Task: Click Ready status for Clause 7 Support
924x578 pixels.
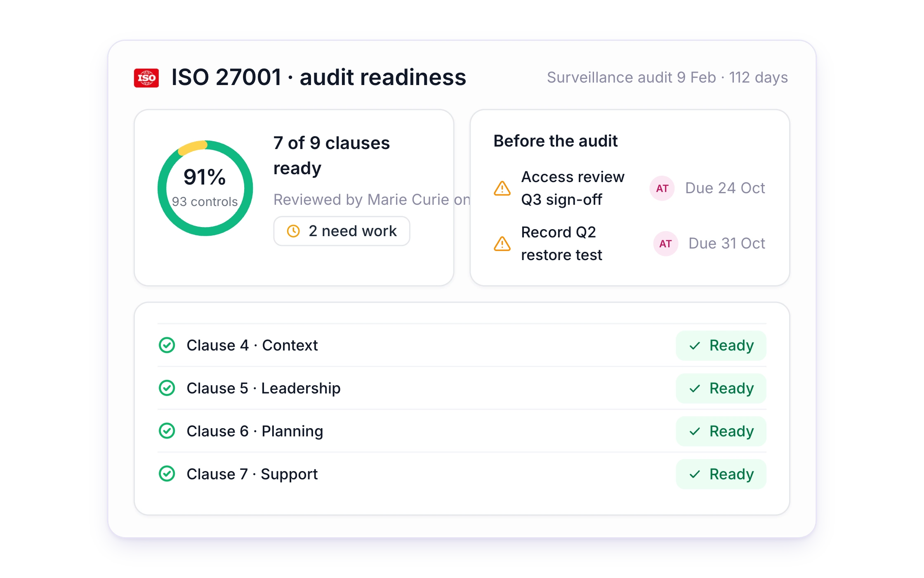Action: pos(721,474)
